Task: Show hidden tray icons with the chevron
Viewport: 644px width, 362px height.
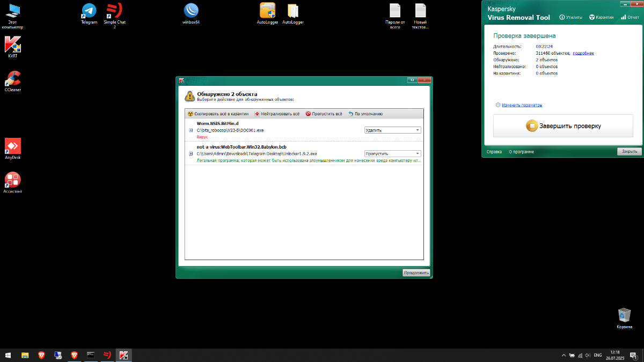Action: 563,355
